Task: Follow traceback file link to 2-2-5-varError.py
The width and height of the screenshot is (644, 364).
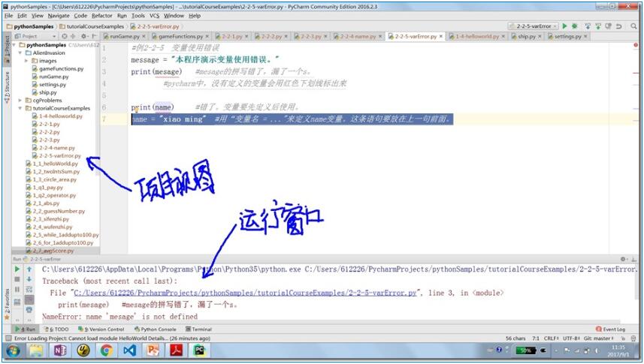Action: (245, 293)
